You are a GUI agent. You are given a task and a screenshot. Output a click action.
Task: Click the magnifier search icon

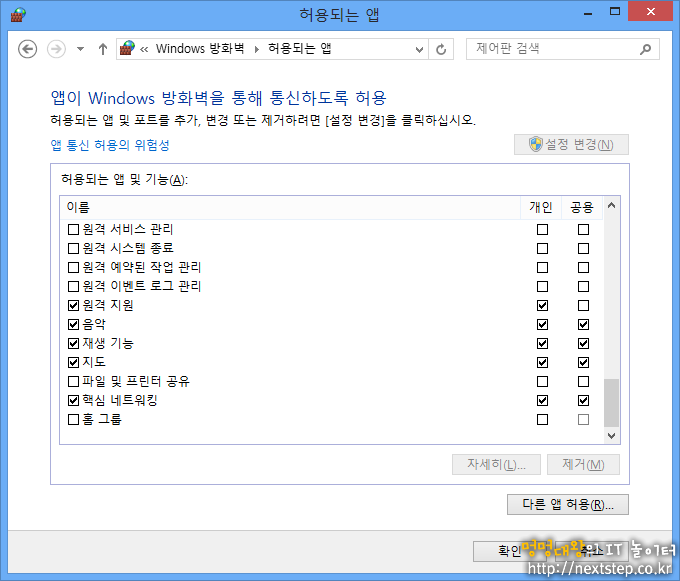pos(645,49)
